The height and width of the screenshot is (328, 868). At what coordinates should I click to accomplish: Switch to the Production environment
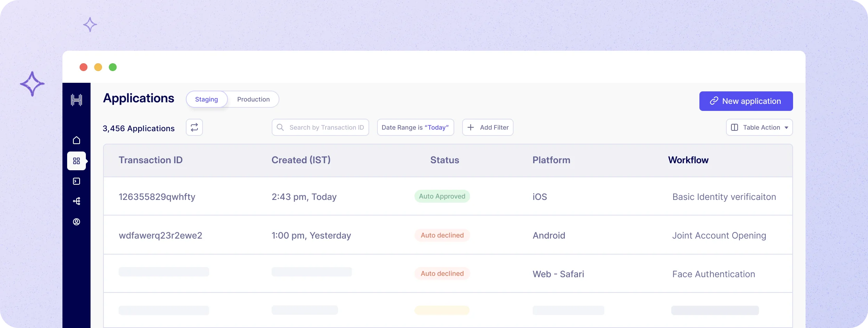pos(253,99)
